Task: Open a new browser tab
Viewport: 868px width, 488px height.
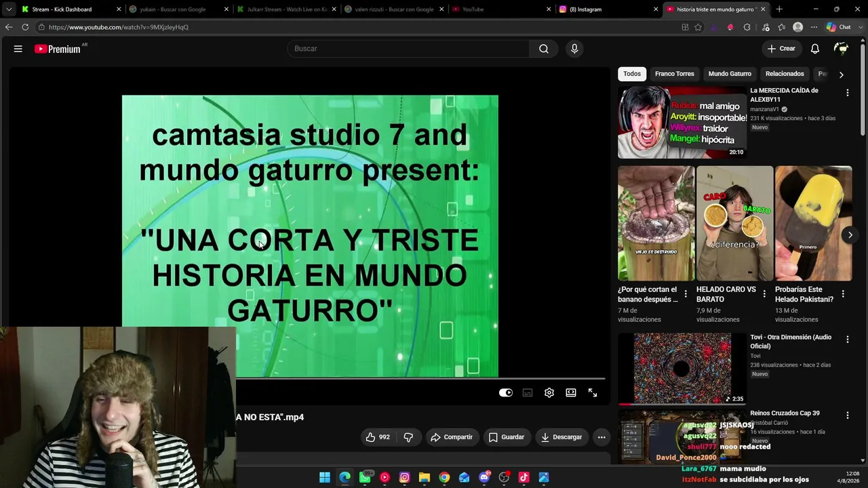Action: click(x=779, y=9)
